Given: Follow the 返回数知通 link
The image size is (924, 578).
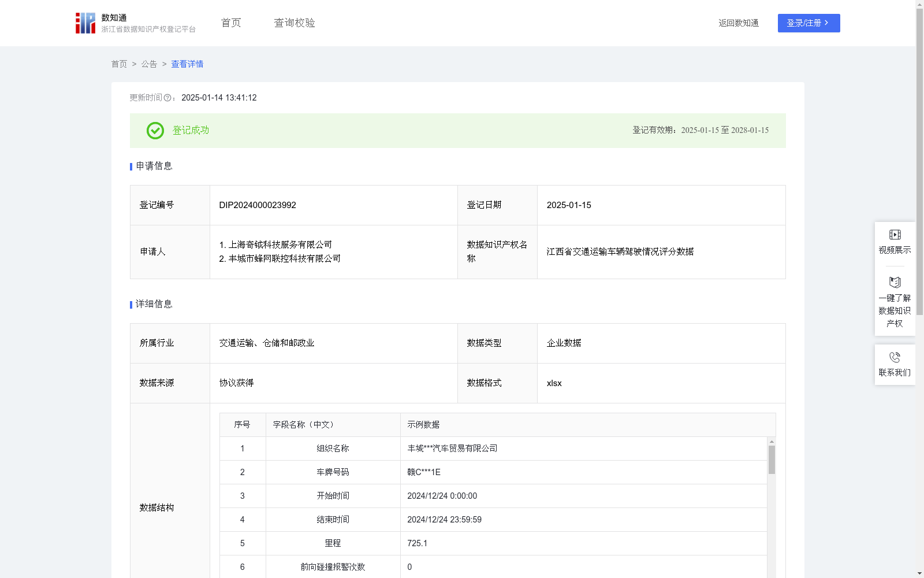Looking at the screenshot, I should (739, 23).
